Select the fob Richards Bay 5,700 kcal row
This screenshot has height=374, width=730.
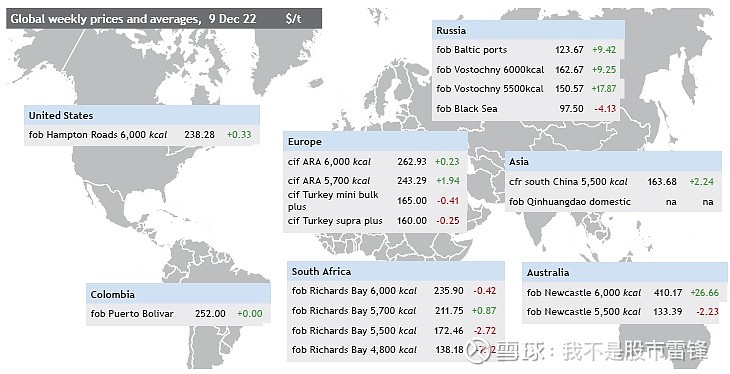[396, 311]
